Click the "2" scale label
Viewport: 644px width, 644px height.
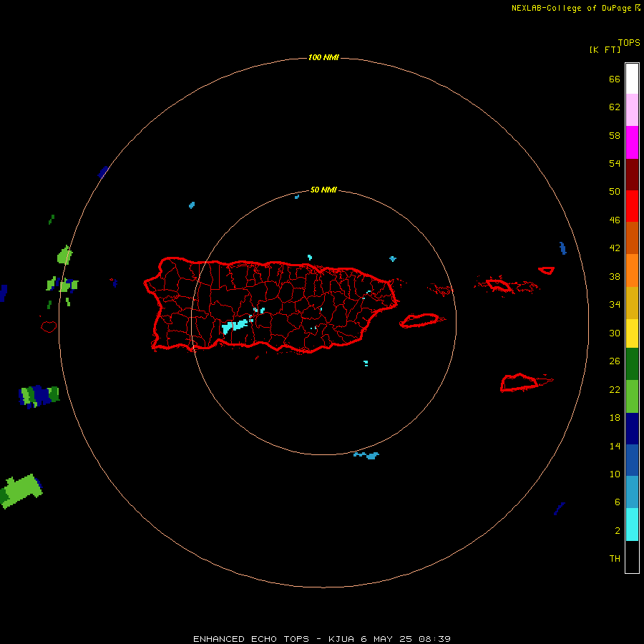pos(618,531)
